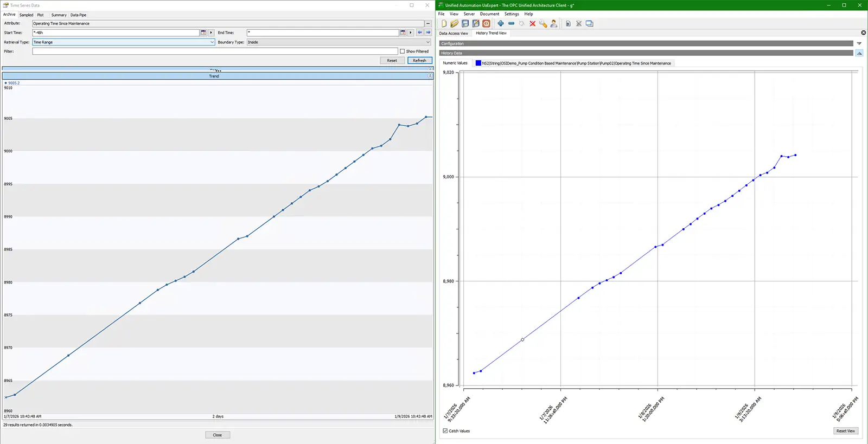This screenshot has height=444, width=868.
Task: Click the blue left arrow time shift
Action: pyautogui.click(x=419, y=33)
